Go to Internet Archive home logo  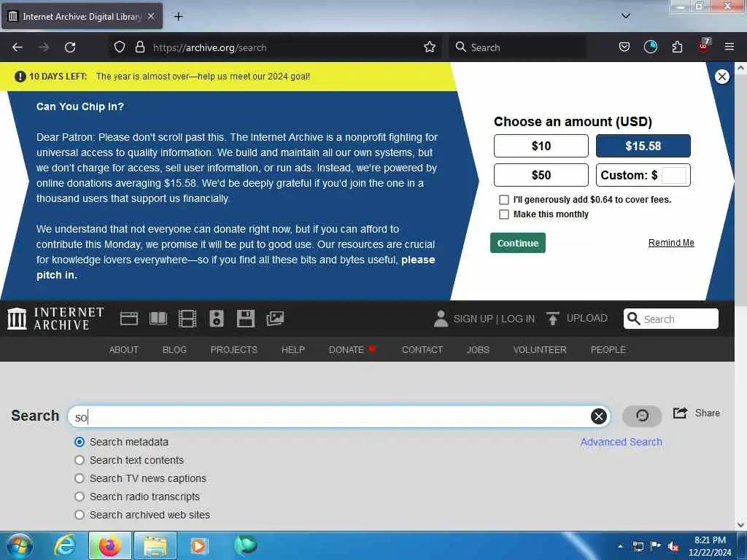tap(55, 319)
